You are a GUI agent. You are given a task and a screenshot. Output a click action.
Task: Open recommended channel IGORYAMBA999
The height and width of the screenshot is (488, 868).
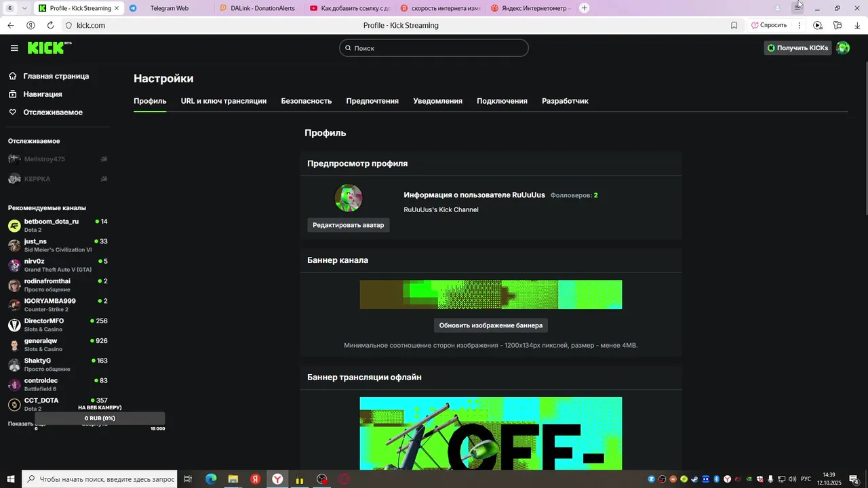coord(58,305)
